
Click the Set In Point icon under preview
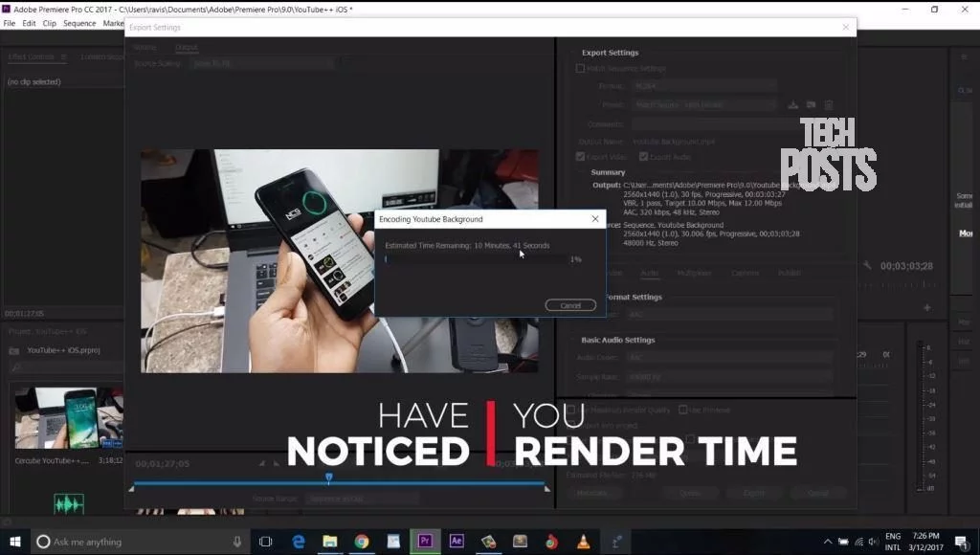tap(262, 464)
